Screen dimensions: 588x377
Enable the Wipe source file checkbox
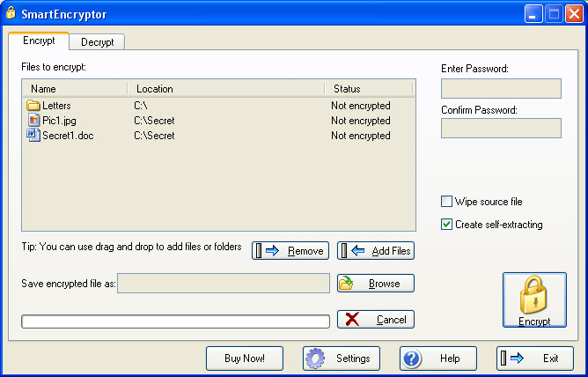pos(446,202)
